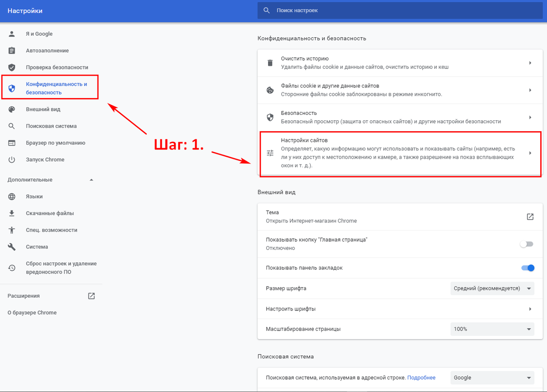This screenshot has width=547, height=392.
Task: Open the Размер шрифта dropdown showing Средний
Action: pos(492,289)
